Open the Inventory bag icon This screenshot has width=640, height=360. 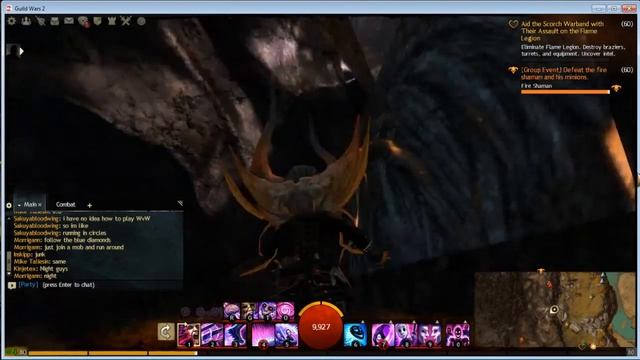(55, 21)
